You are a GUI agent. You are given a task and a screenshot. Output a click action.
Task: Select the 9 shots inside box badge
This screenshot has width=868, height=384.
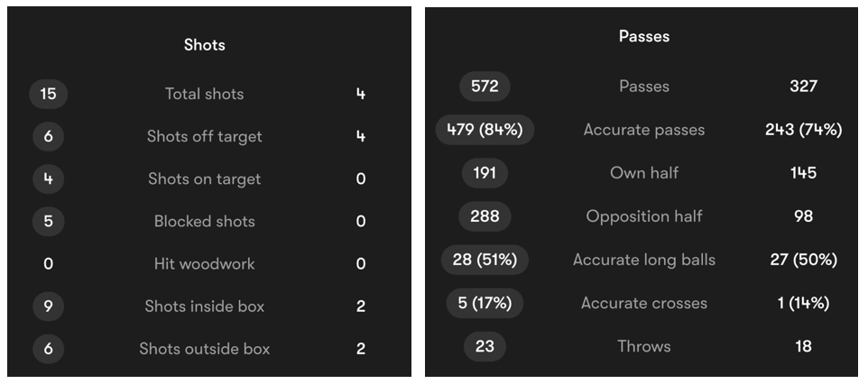(x=48, y=306)
